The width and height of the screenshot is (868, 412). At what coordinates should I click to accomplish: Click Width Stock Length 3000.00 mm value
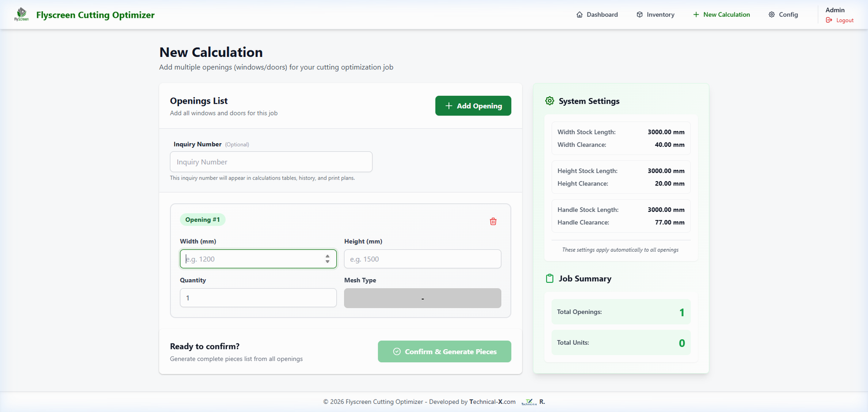pos(666,132)
